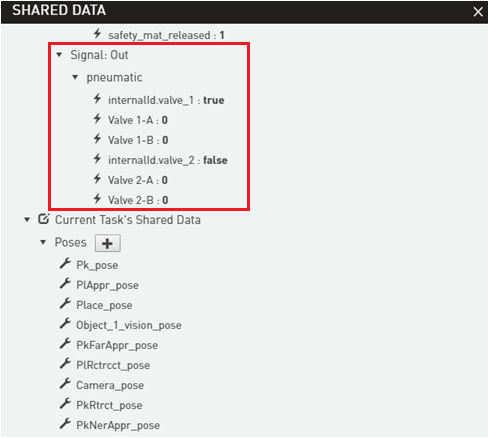Collapse the Poses list
This screenshot has height=438, width=489.
pyautogui.click(x=43, y=242)
